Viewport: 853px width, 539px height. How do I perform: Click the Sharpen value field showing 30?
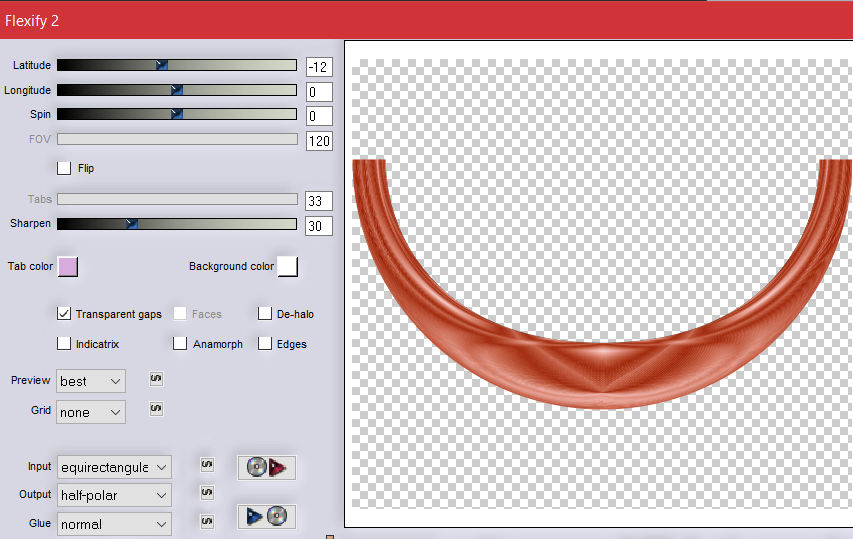pos(319,226)
